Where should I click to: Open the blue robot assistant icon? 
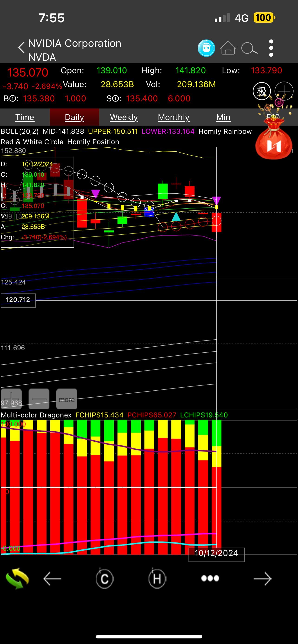point(206,48)
